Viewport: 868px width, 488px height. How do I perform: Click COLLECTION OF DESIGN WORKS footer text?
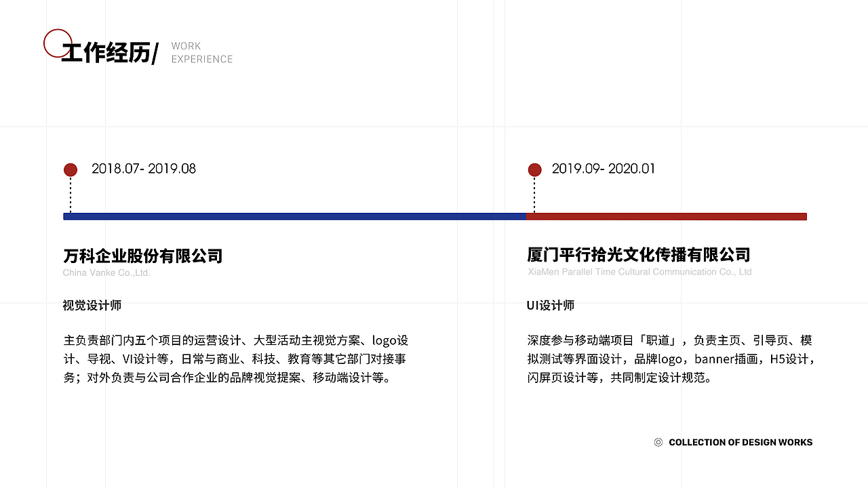pyautogui.click(x=741, y=443)
